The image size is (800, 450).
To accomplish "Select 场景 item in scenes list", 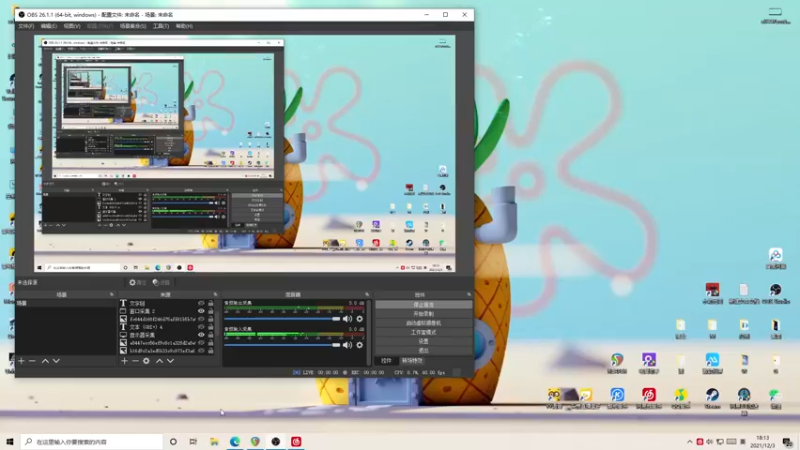I will point(66,303).
